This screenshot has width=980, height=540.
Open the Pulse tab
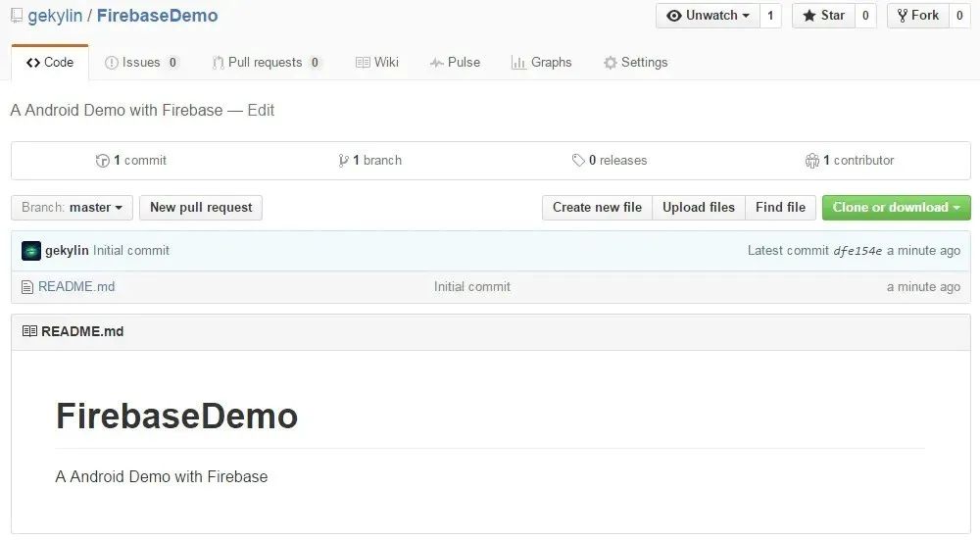coord(455,63)
